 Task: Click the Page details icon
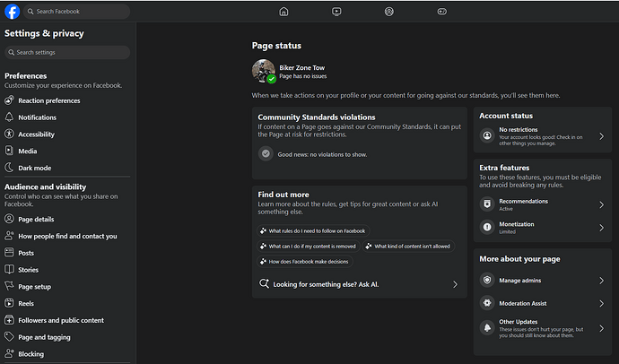[x=9, y=219]
